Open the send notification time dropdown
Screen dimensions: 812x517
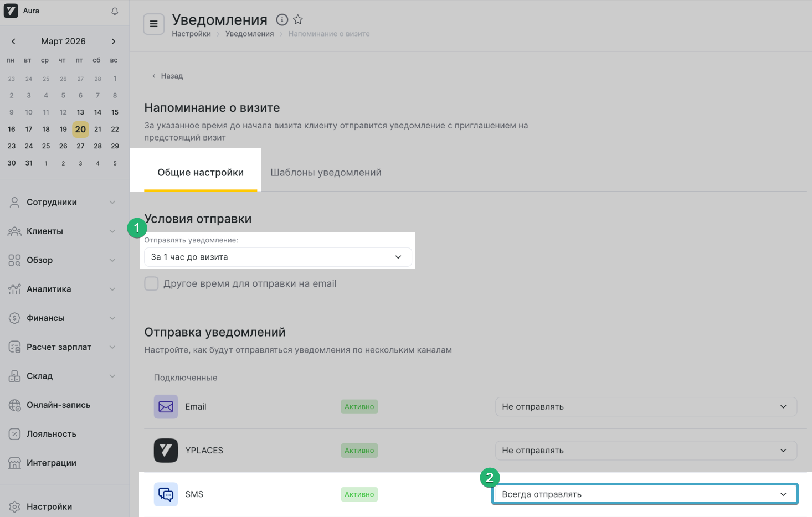tap(277, 257)
